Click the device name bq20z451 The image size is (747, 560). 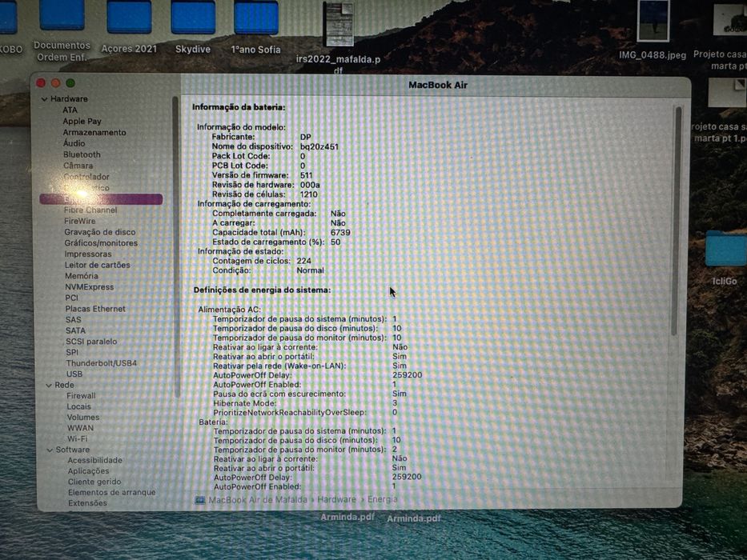319,146
